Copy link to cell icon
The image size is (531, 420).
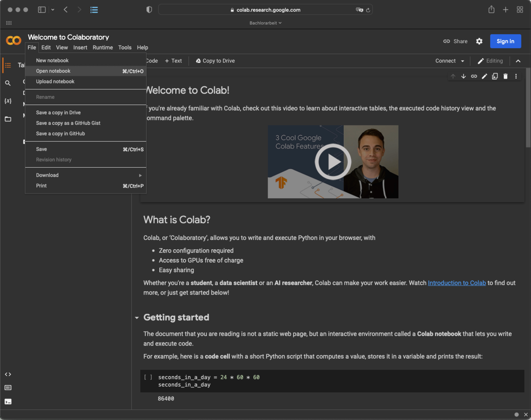[x=474, y=76]
